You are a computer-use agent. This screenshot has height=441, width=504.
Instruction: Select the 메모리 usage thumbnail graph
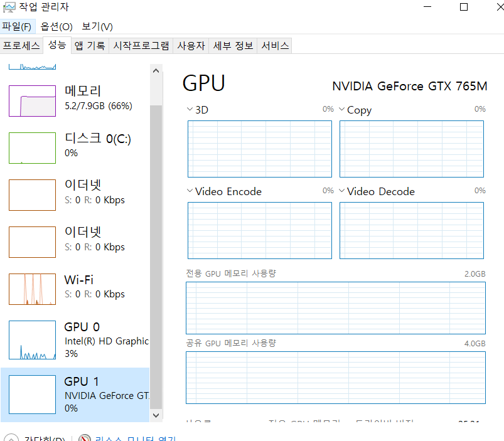pos(32,101)
